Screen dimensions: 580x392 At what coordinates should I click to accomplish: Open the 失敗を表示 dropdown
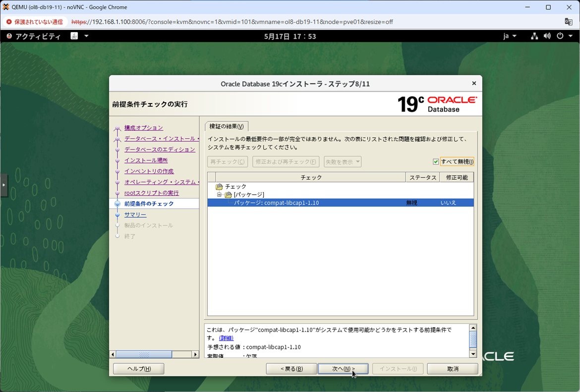(343, 162)
